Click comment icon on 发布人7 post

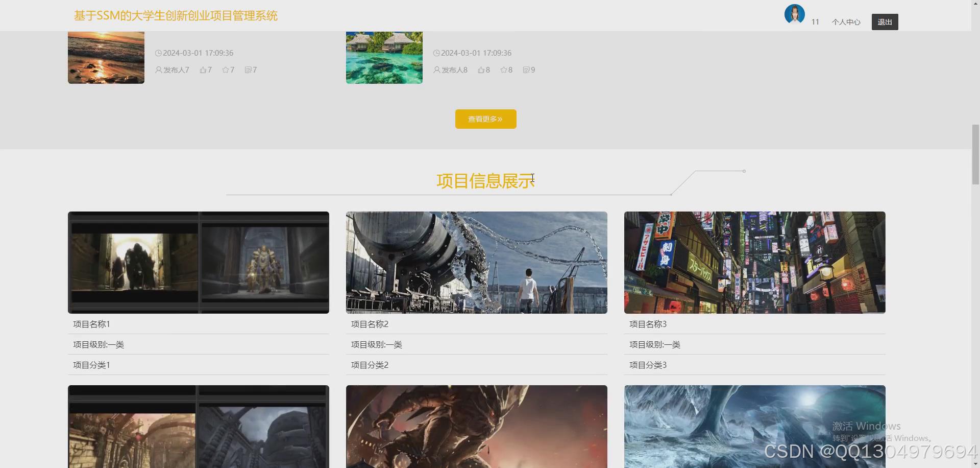(248, 70)
